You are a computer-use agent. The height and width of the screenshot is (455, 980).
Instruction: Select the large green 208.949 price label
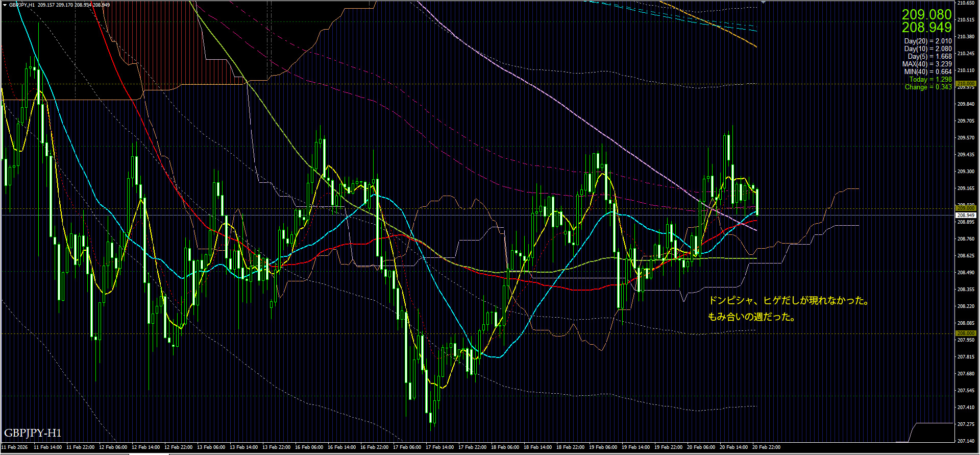(926, 28)
